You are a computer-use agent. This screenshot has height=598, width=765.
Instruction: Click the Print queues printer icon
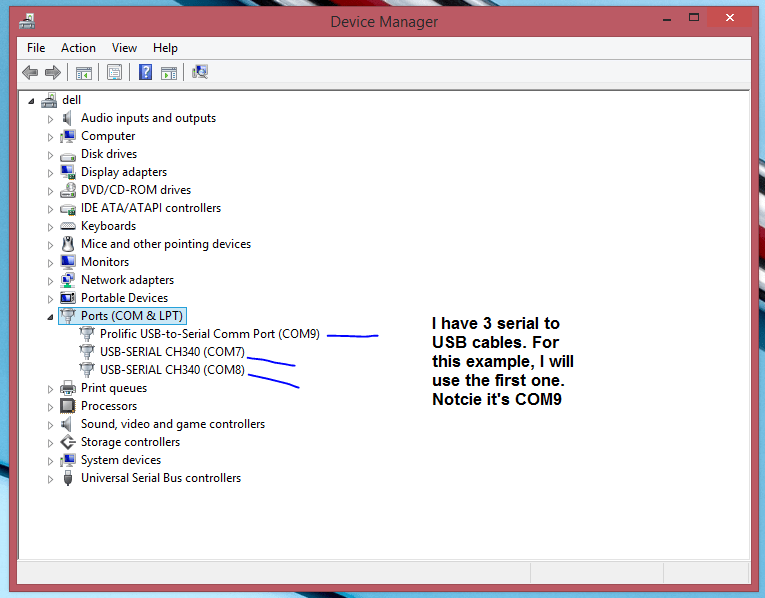tap(68, 388)
